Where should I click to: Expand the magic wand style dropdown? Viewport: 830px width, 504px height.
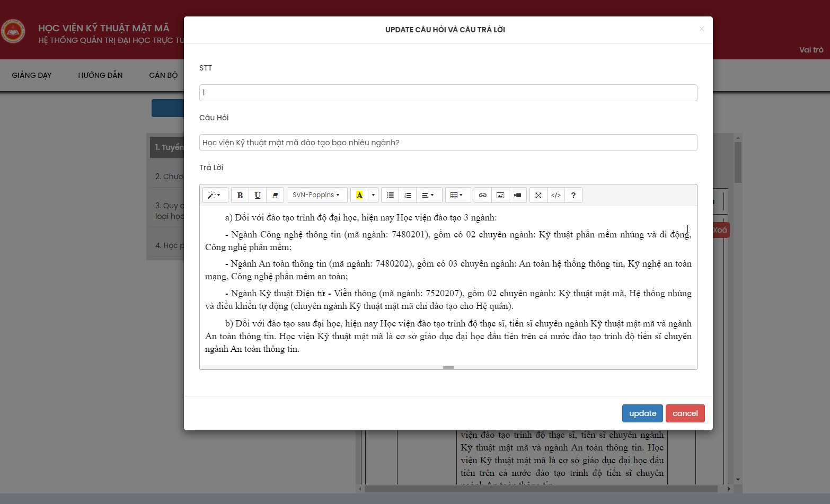point(215,195)
